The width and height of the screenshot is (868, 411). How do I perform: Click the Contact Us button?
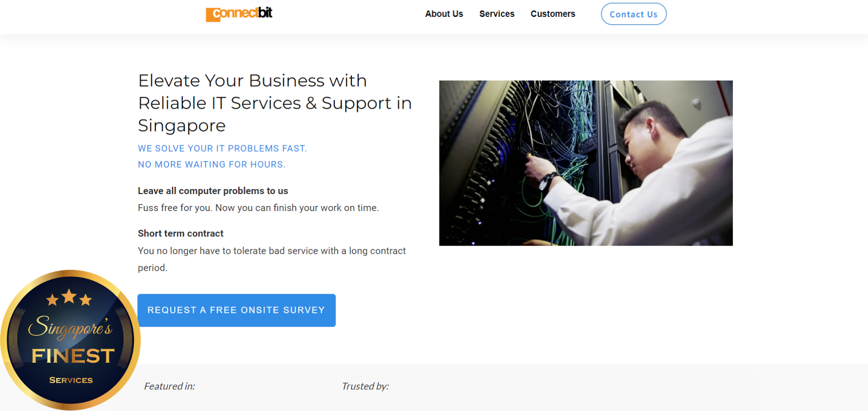pos(634,14)
